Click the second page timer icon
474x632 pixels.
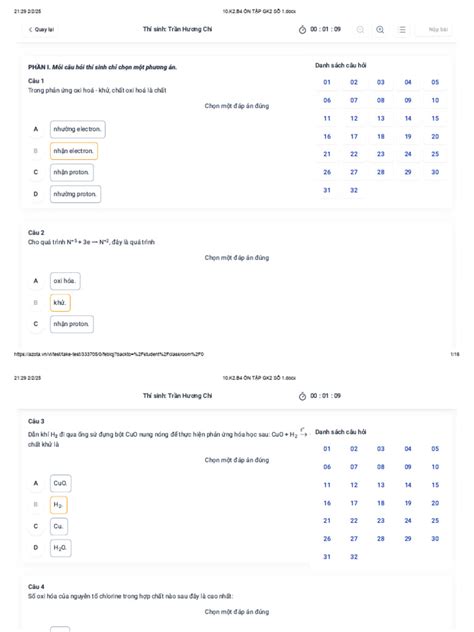click(302, 396)
